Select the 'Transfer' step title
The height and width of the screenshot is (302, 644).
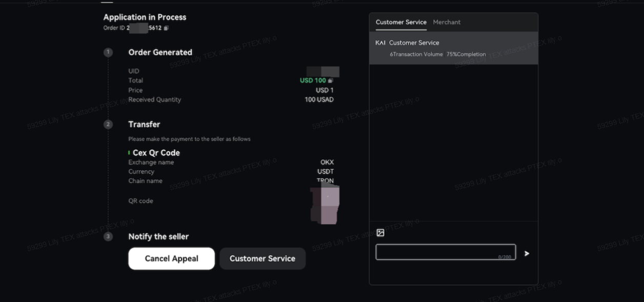[144, 124]
